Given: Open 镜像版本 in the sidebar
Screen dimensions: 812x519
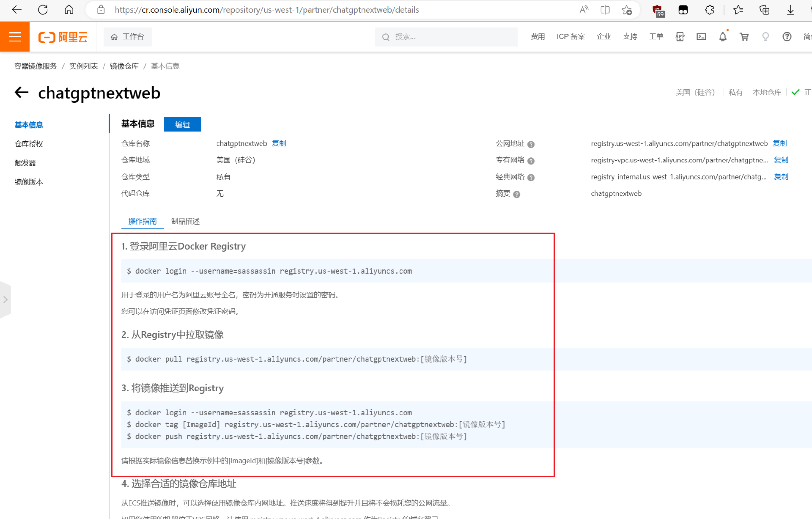Looking at the screenshot, I should 29,182.
